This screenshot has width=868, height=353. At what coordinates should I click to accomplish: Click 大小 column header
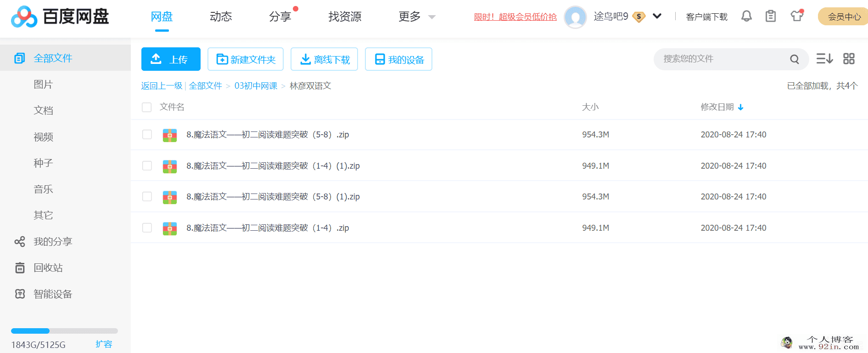(590, 107)
